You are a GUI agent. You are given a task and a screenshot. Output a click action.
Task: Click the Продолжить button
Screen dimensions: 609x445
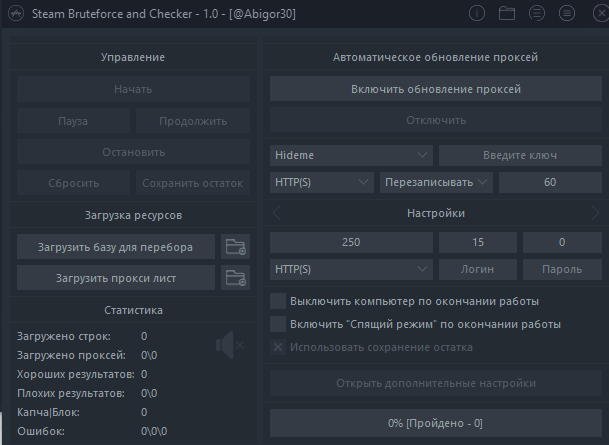pos(193,121)
